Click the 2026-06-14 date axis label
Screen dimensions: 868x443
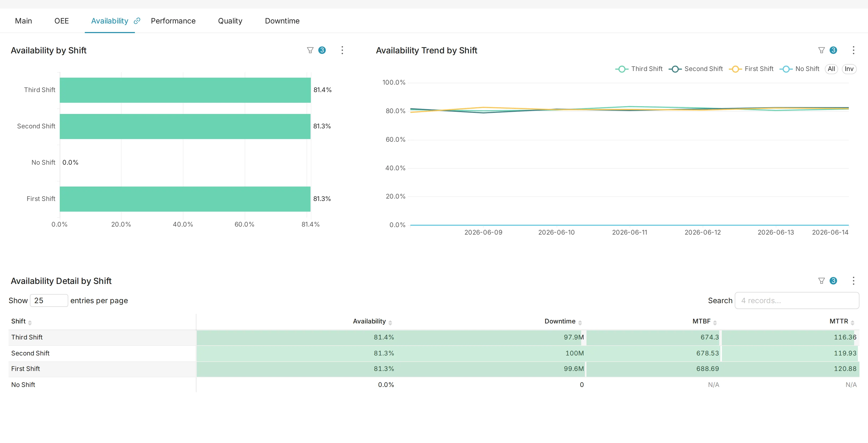[830, 232]
